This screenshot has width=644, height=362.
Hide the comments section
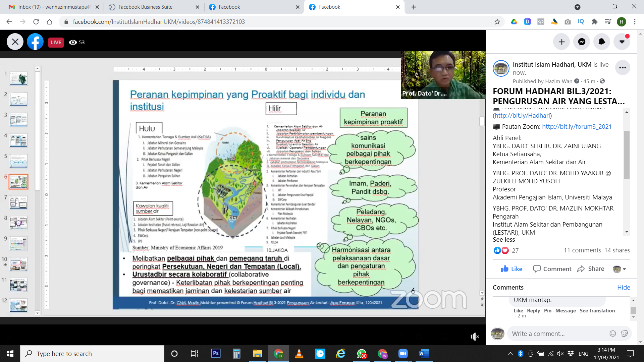tap(624, 287)
